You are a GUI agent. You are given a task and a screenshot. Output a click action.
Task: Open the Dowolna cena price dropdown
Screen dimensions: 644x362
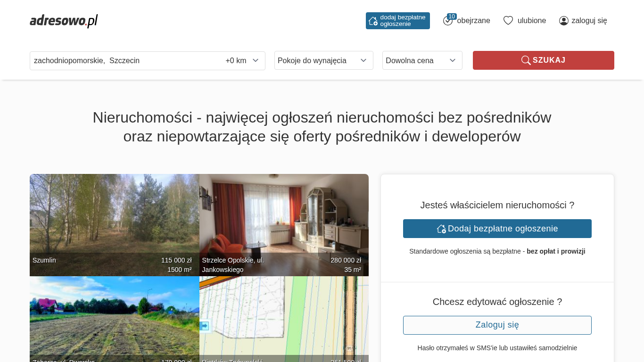coord(422,61)
